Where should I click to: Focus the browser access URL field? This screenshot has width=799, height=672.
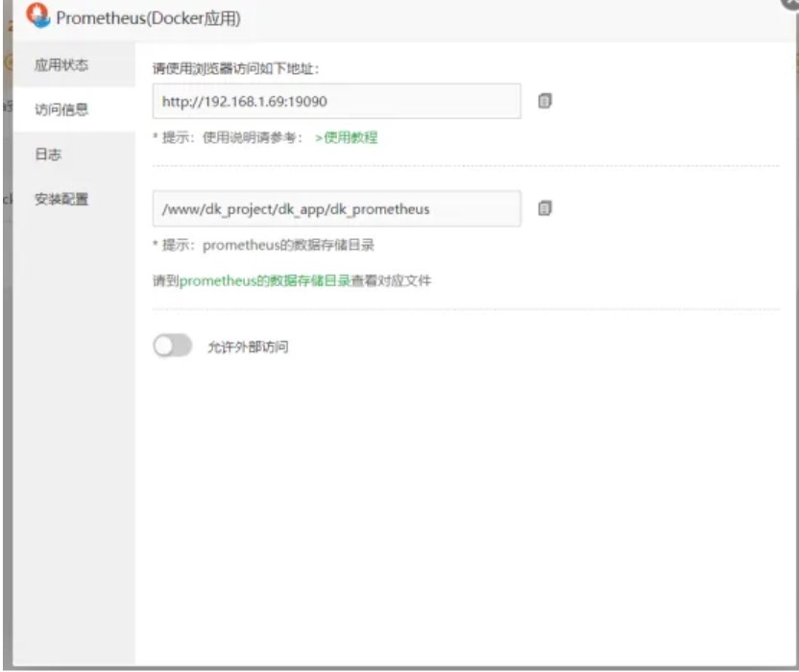point(337,102)
